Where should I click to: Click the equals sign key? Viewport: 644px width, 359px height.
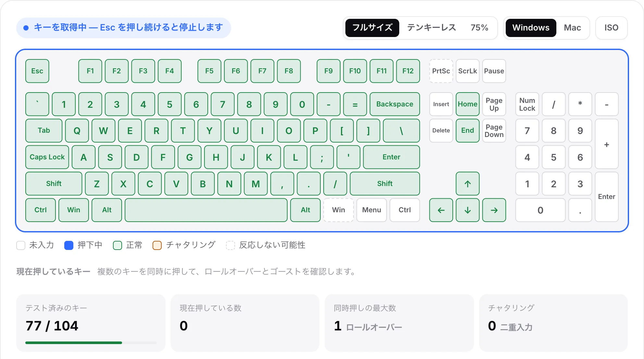tap(355, 104)
